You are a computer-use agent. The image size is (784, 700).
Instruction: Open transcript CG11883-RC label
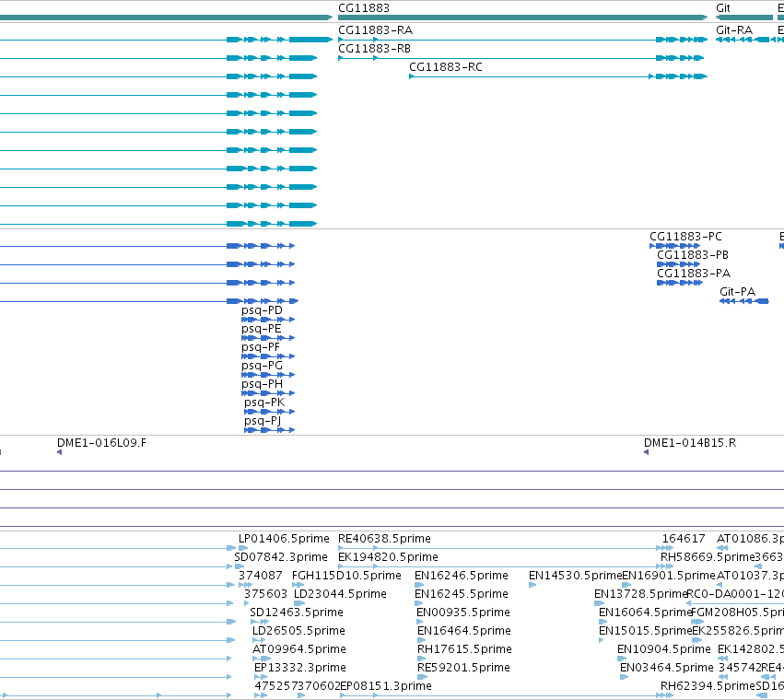coord(446,67)
